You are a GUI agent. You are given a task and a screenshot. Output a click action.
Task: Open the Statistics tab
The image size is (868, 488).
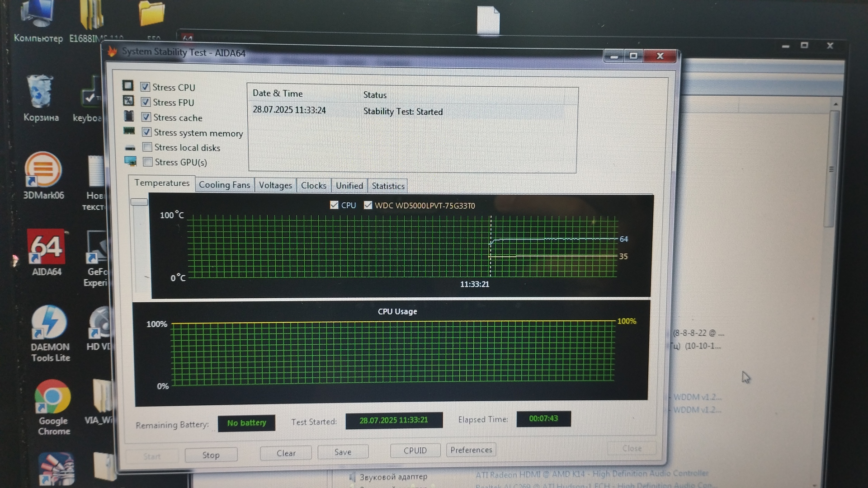coord(387,186)
